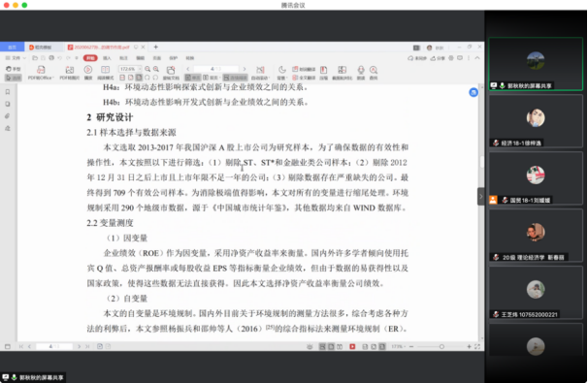The image size is (588, 383).
Task: Click the 朗读 read-aloud microphone icon
Action: tap(361, 73)
